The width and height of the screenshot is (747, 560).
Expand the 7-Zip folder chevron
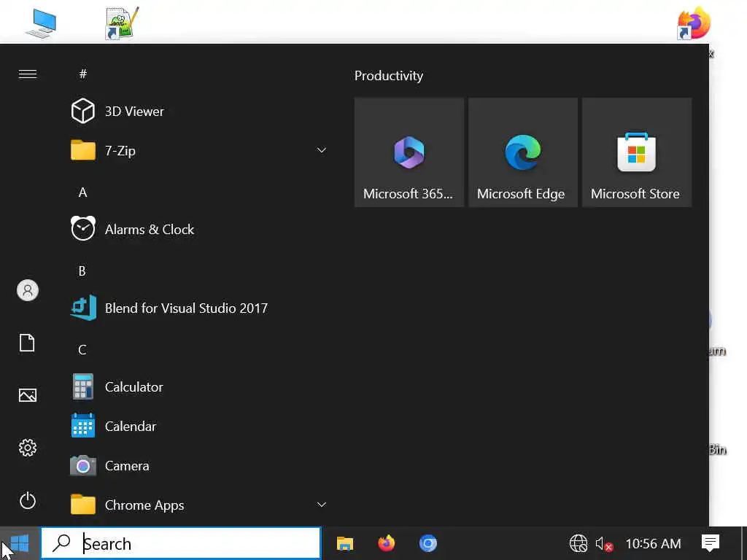(x=322, y=150)
